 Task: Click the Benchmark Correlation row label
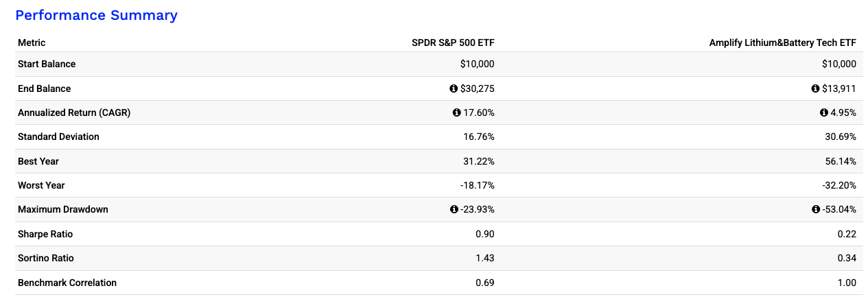67,283
